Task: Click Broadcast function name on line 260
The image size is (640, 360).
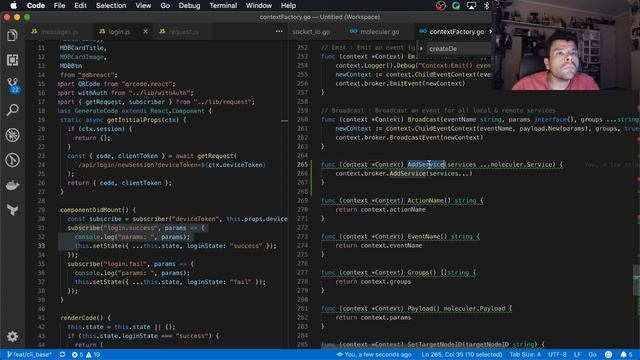Action: click(424, 120)
